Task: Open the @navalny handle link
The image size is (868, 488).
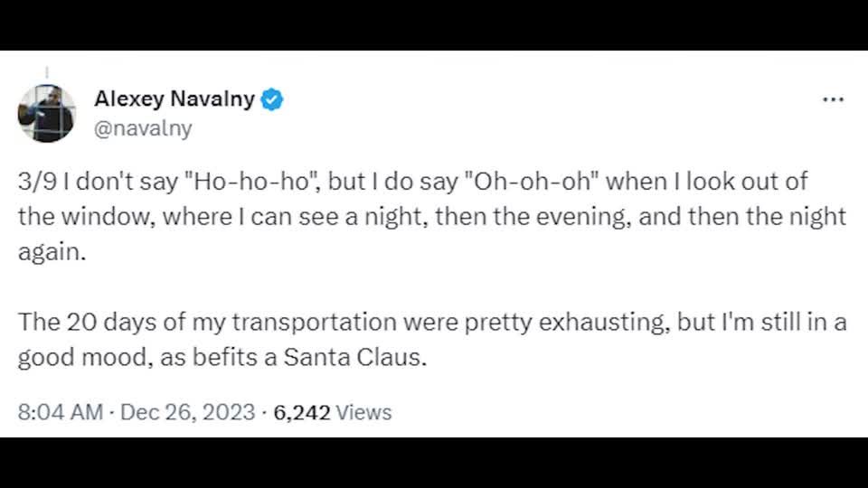Action: [x=143, y=128]
